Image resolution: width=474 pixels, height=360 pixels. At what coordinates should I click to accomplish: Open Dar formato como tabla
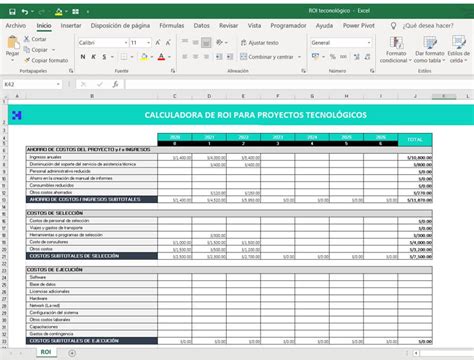click(x=430, y=50)
